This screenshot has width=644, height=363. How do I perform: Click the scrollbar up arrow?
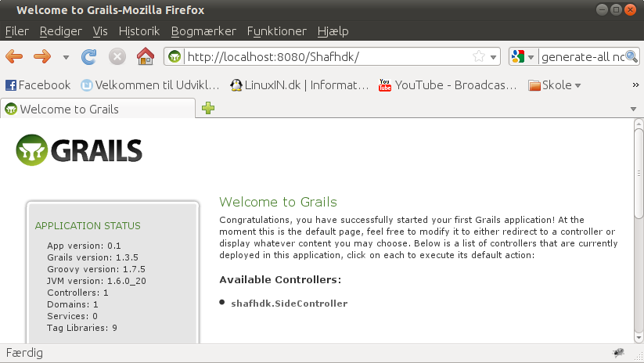[x=639, y=123]
